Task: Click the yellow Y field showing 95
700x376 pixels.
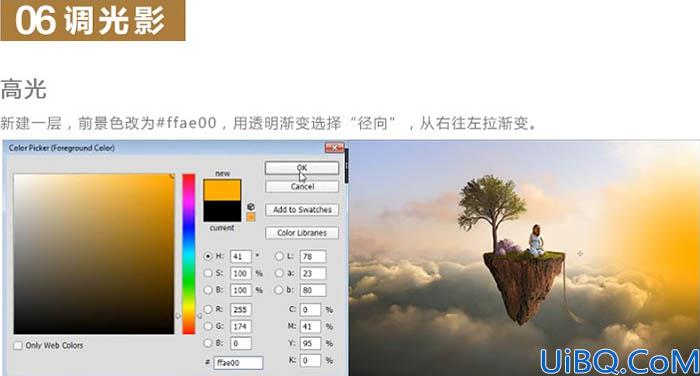Action: 310,343
